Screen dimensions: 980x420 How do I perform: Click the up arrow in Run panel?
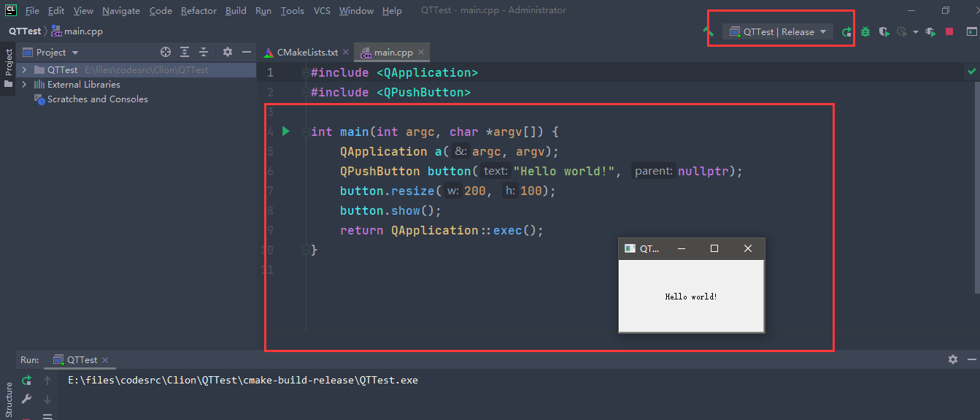(x=47, y=381)
